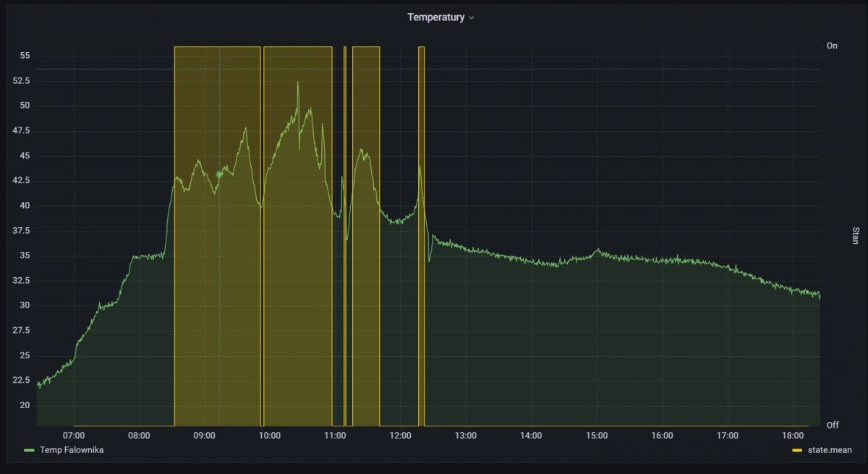Click the 32.5 value on temperature axis
The height and width of the screenshot is (474, 868).
pyautogui.click(x=21, y=281)
